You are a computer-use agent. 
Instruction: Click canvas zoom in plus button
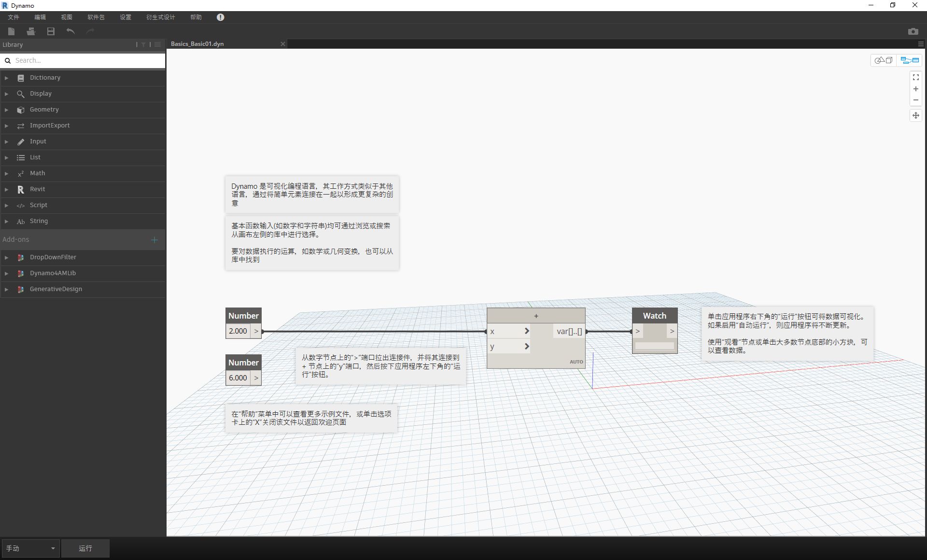pos(915,89)
